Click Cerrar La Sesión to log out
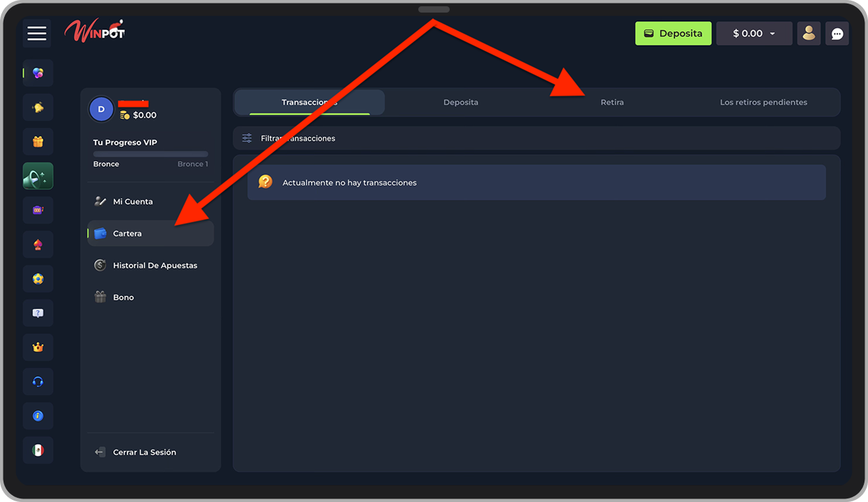868x502 pixels. tap(144, 452)
